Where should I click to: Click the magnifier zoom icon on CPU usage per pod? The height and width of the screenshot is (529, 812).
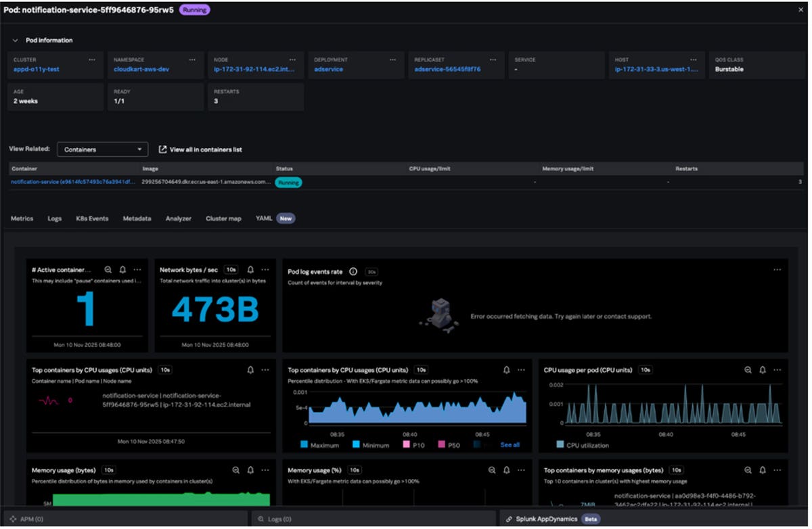pos(747,370)
